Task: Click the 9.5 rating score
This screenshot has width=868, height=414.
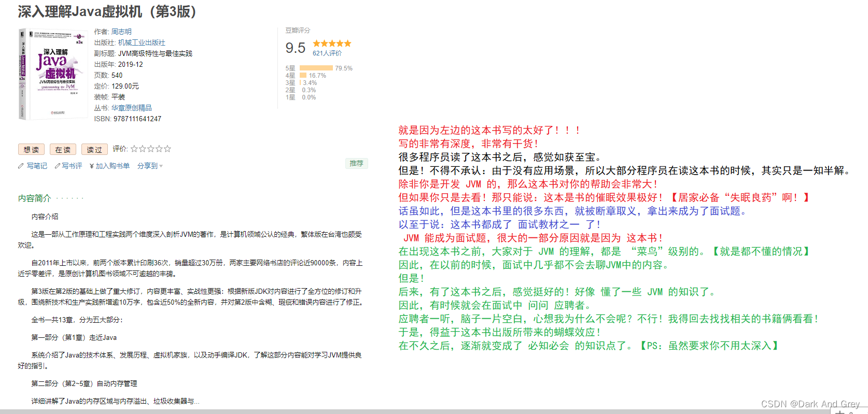Action: [x=296, y=48]
